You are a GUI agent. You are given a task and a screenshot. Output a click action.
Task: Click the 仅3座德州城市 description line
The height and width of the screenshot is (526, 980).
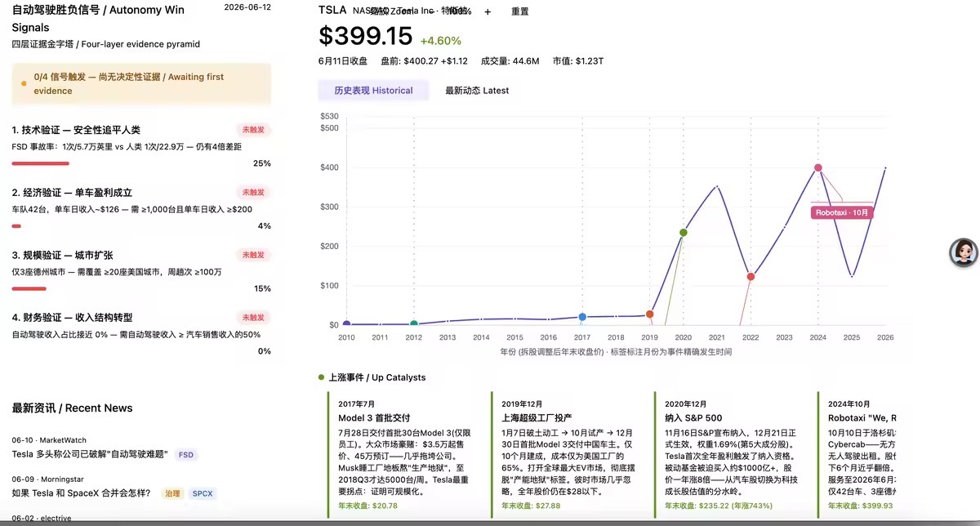[x=117, y=272]
